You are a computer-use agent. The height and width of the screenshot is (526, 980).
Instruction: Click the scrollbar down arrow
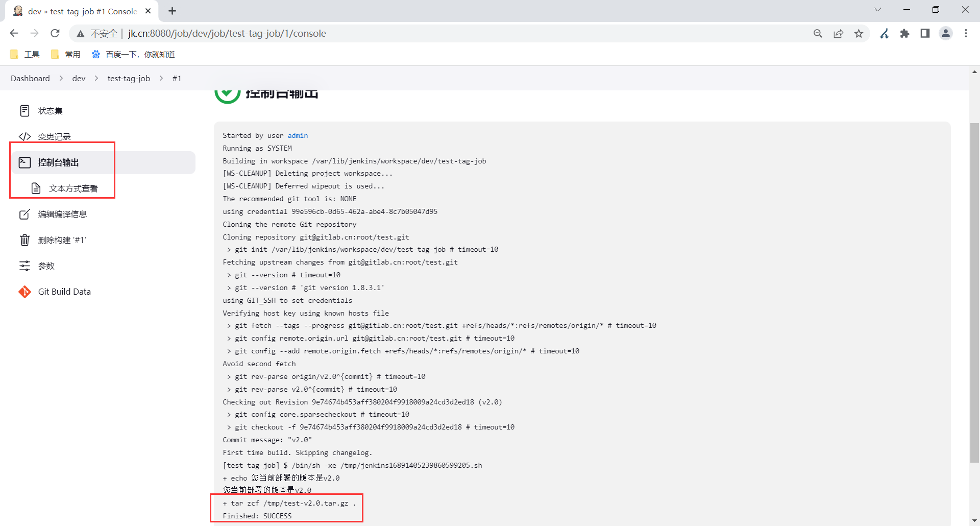[974, 520]
